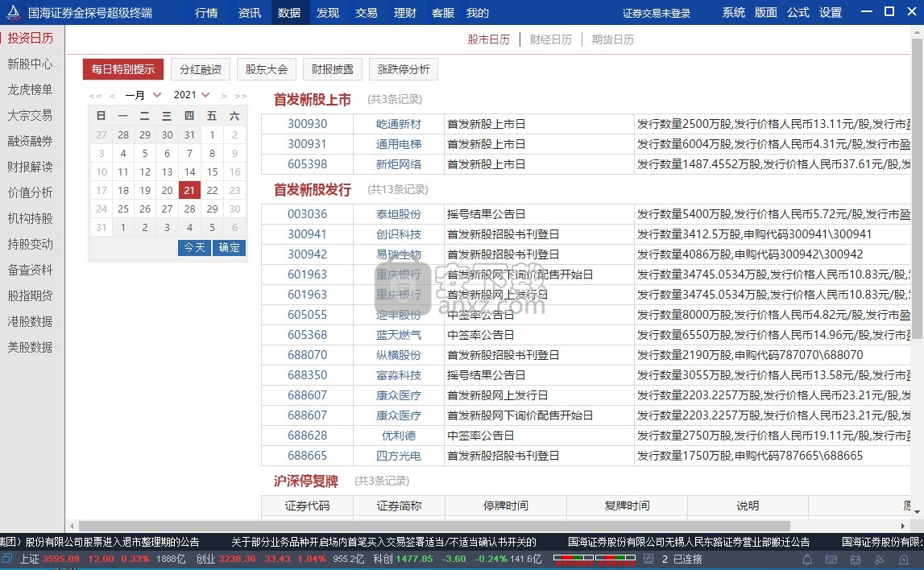Click the rightmost status bar icon
This screenshot has width=924, height=570.
(x=904, y=559)
